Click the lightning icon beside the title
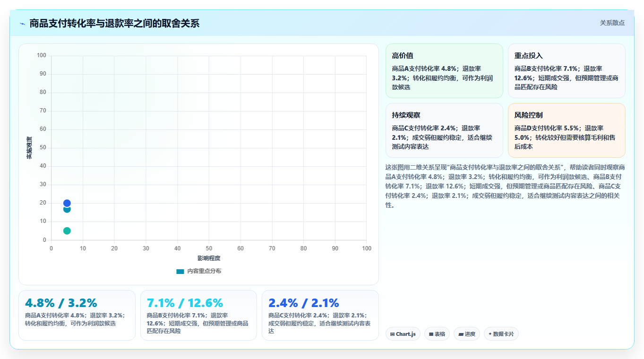Viewport: 644px width, 359px height. coord(23,24)
